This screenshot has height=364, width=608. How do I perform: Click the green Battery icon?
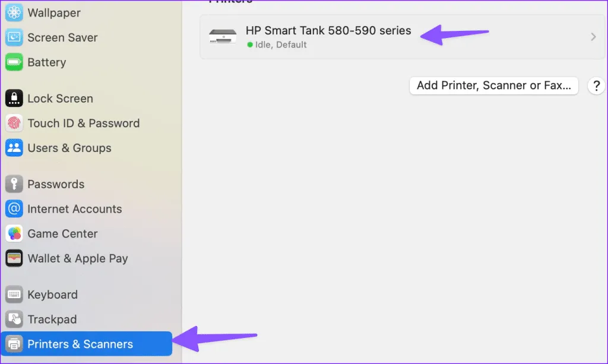tap(14, 62)
